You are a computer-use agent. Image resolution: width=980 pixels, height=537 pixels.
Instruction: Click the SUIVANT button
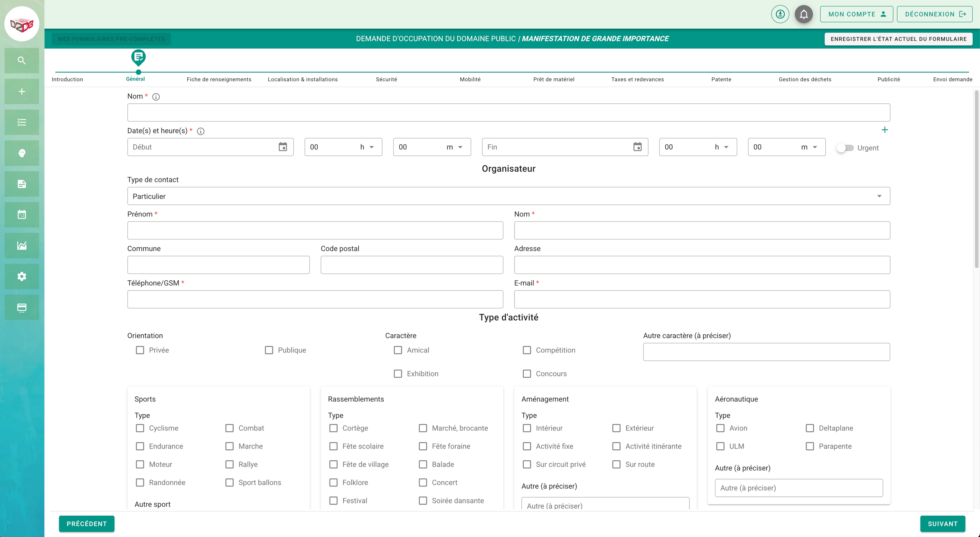pos(942,524)
